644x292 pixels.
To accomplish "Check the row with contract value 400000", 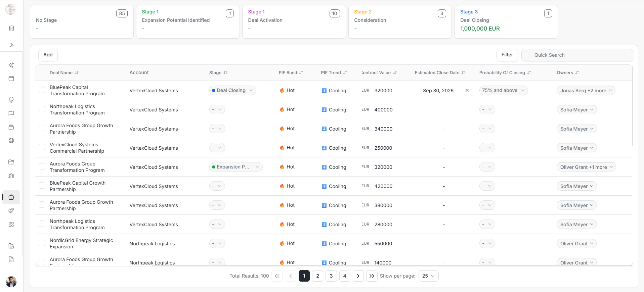I will point(42,109).
